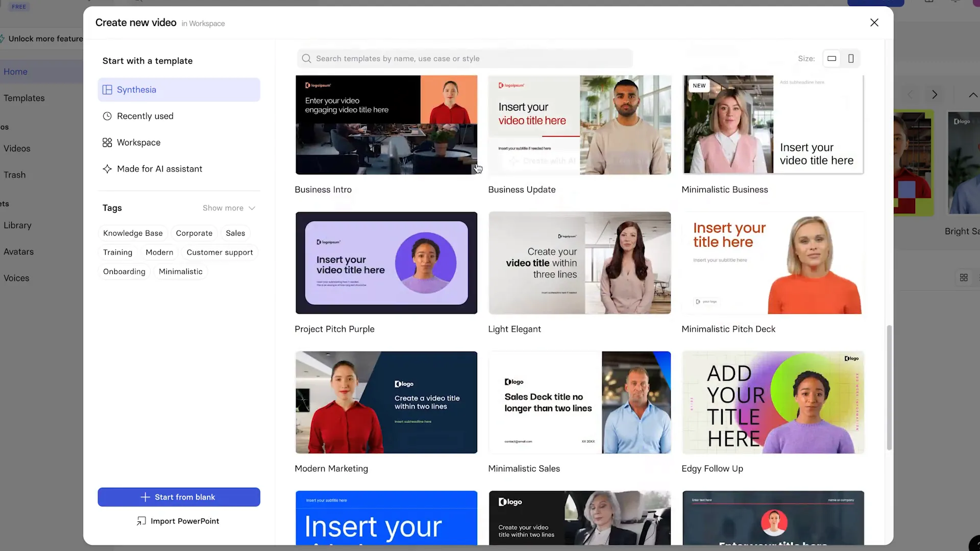Click the Workspace squares icon

click(x=107, y=143)
